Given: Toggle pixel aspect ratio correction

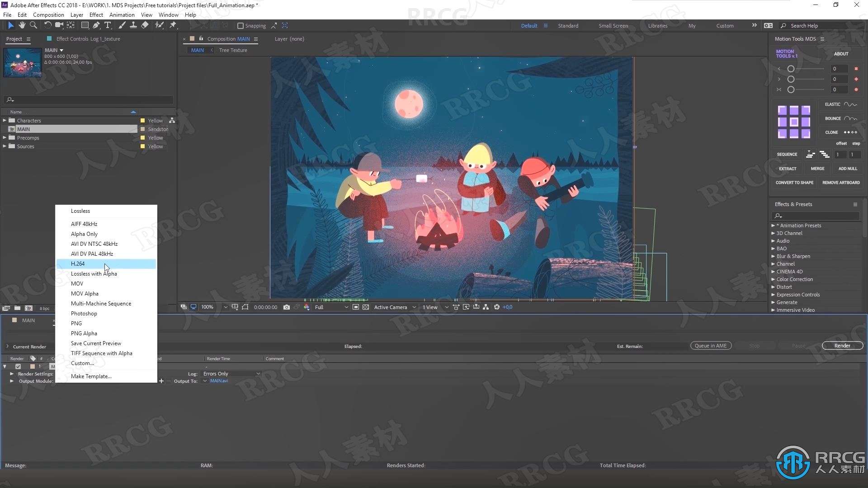Looking at the screenshot, I should pos(456,307).
